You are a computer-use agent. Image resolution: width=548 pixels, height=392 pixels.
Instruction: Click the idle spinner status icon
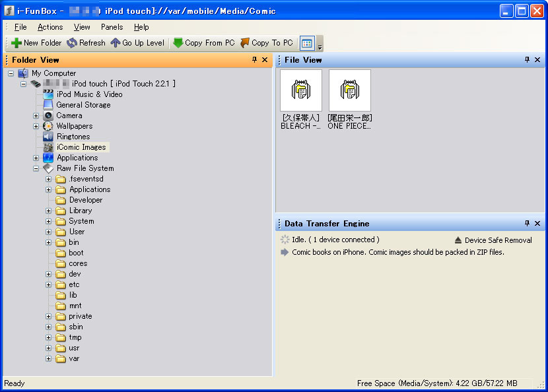[285, 240]
